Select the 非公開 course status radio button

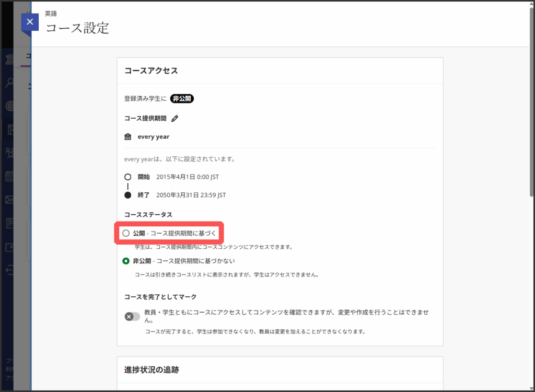point(126,261)
